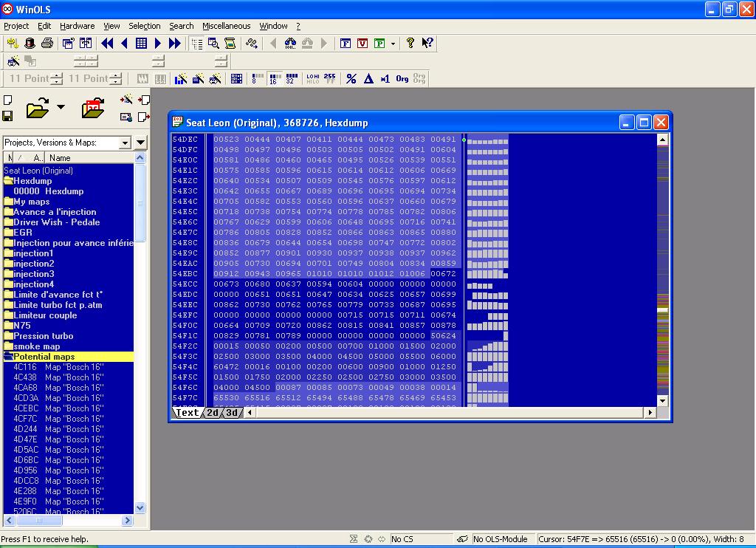Go to next with the single right arrow

[x=158, y=44]
